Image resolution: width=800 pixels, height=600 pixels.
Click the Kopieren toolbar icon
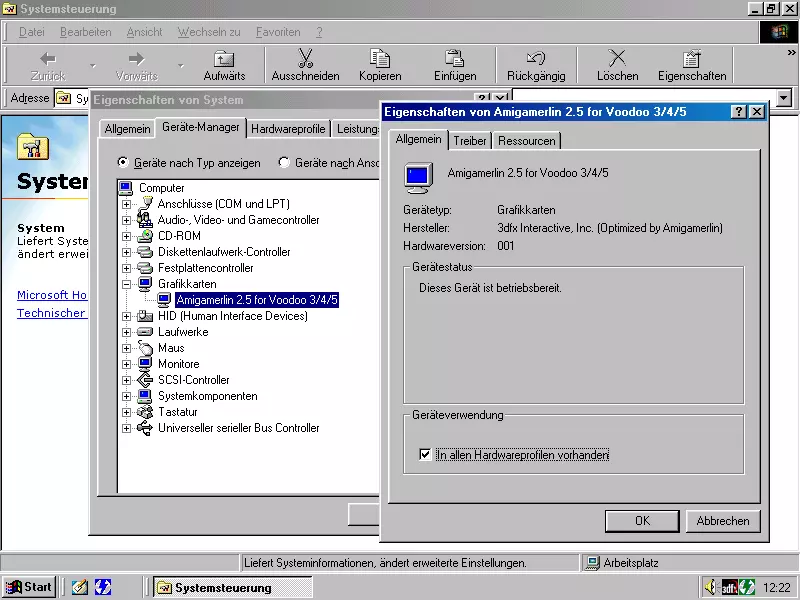point(380,58)
